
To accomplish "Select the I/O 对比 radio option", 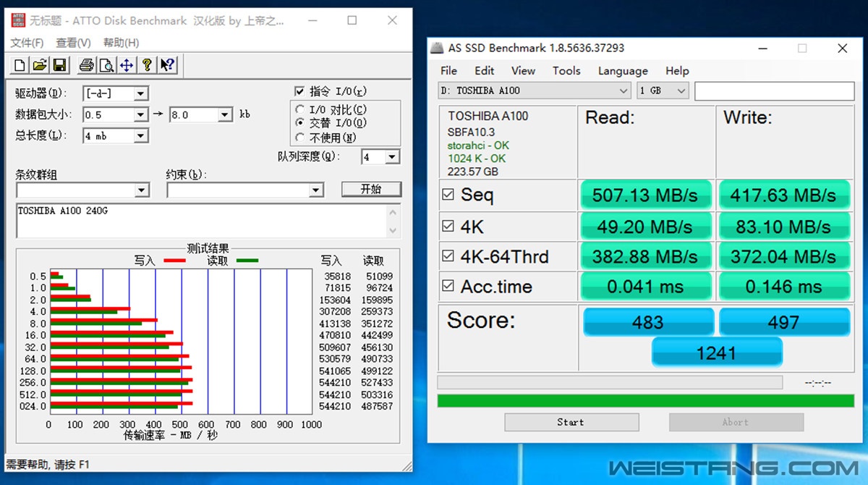I will [x=299, y=110].
